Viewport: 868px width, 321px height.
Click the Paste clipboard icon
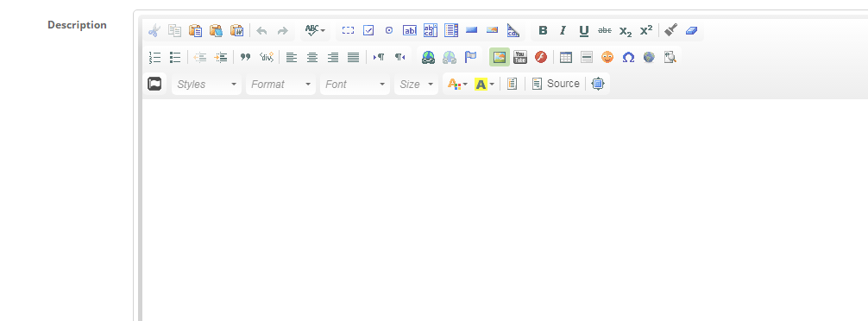click(195, 30)
